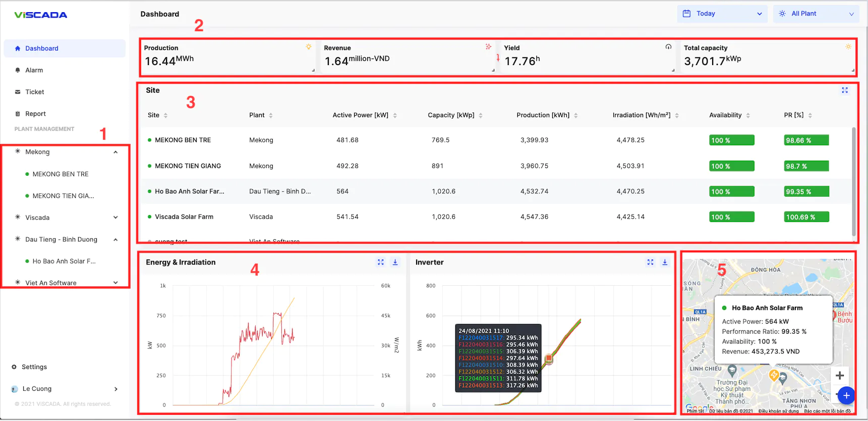Sort table by PR [%] column

[810, 116]
